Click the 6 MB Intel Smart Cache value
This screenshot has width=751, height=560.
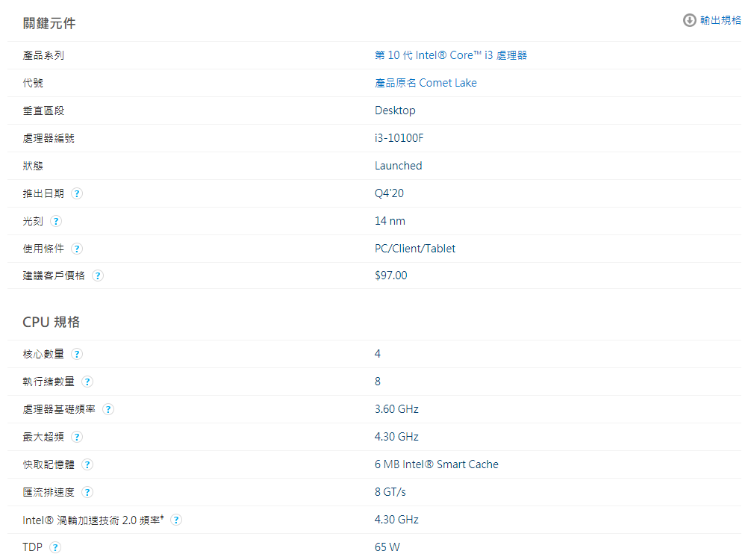(436, 464)
